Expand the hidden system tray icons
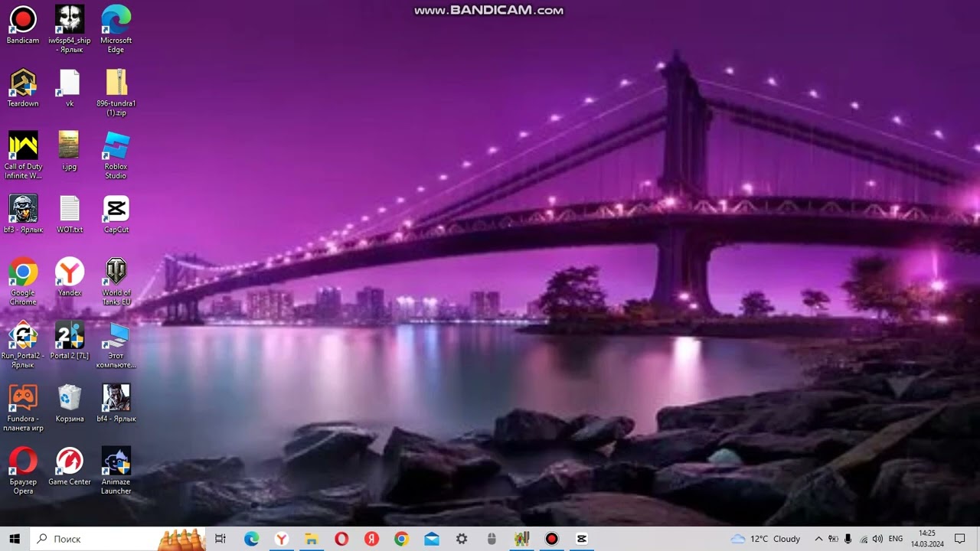 coord(818,539)
